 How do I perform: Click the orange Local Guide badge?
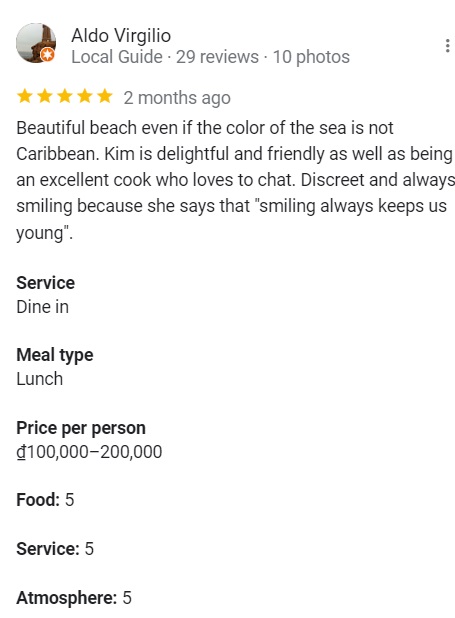47,54
